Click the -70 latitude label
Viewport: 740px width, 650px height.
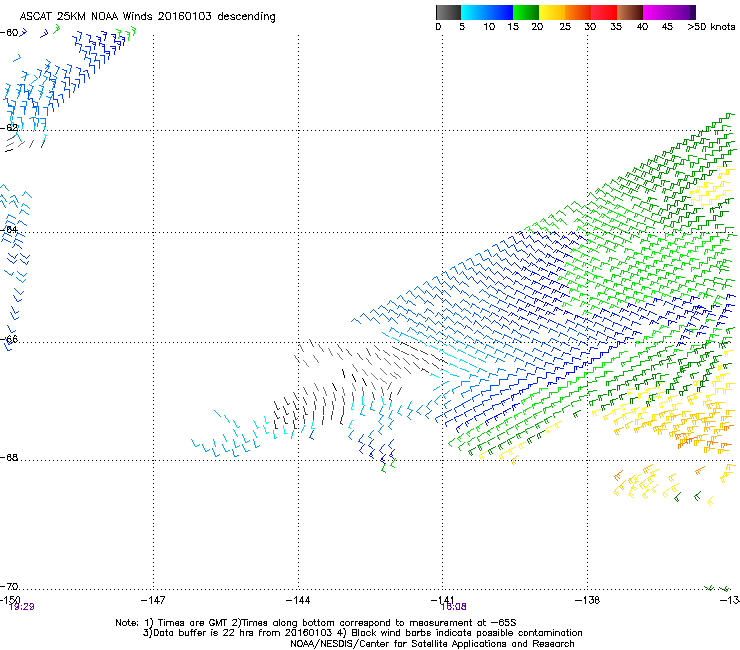pyautogui.click(x=9, y=587)
